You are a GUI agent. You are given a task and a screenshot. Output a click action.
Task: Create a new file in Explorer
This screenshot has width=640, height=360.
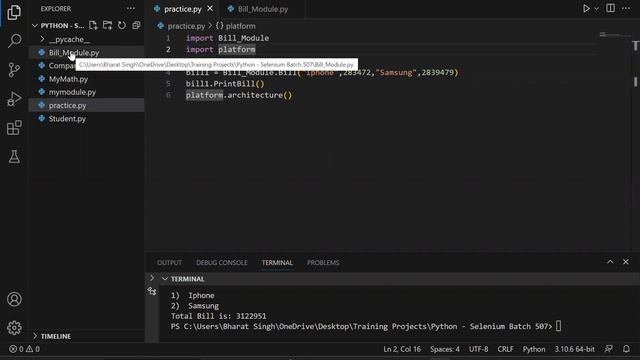[x=93, y=25]
